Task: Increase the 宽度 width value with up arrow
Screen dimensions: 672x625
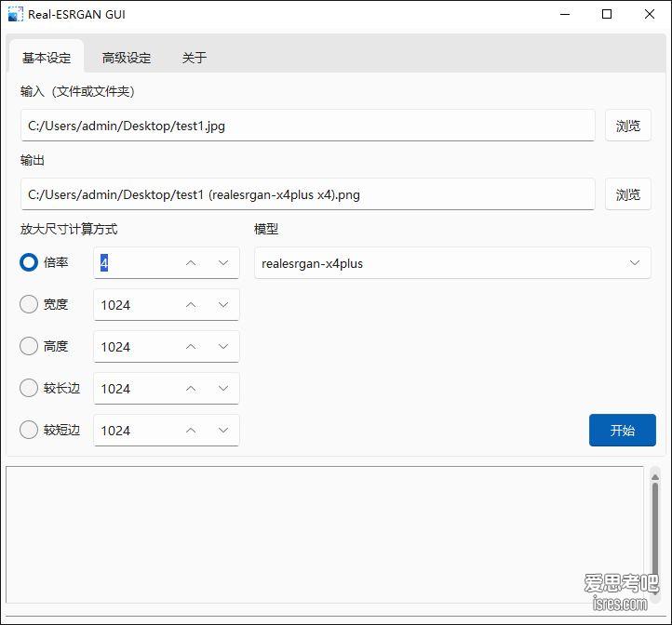Action: (191, 305)
